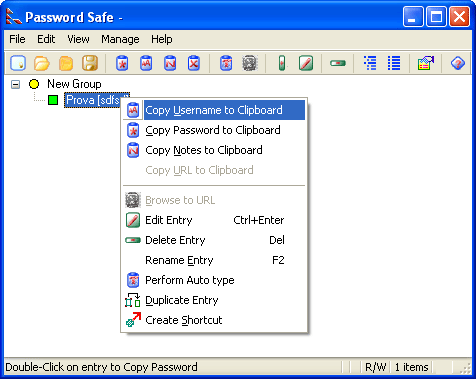Choose Perform Auto type menu item
476x379 pixels.
pyautogui.click(x=214, y=280)
